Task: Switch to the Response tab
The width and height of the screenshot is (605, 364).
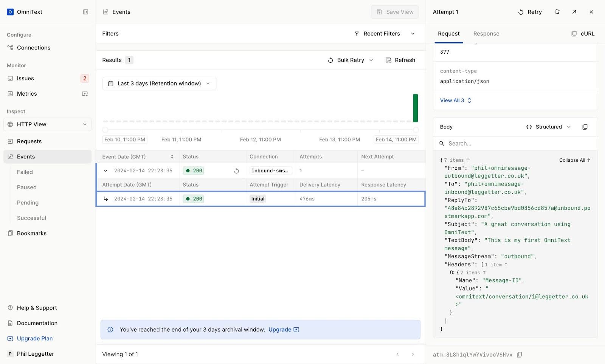Action: [486, 34]
